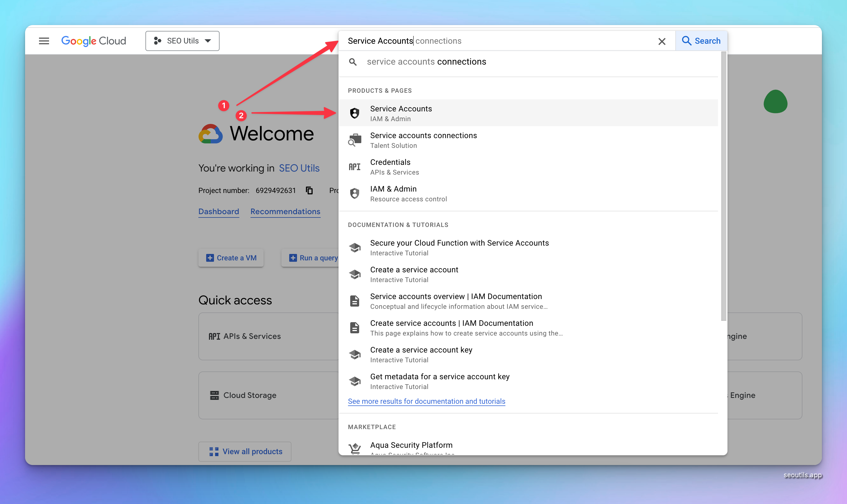Image resolution: width=847 pixels, height=504 pixels.
Task: Select service accounts connections search suggestion
Action: (426, 62)
